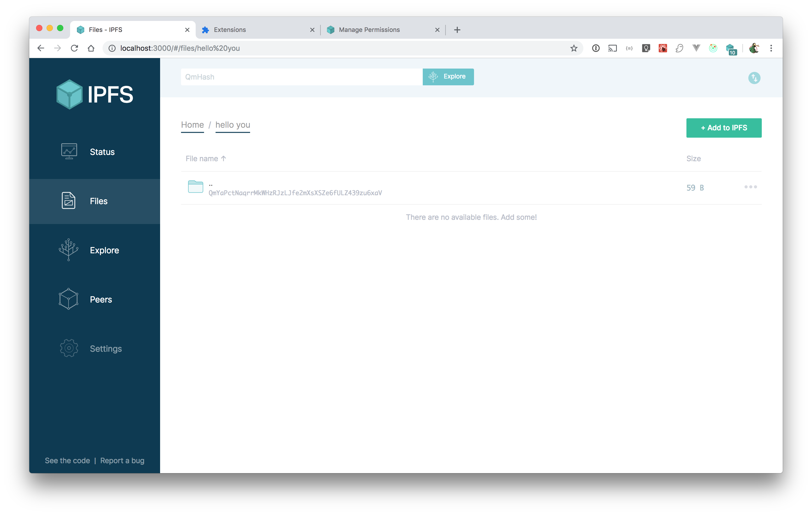The image size is (812, 515).
Task: Click the Vue devtools extension icon
Action: pyautogui.click(x=696, y=48)
